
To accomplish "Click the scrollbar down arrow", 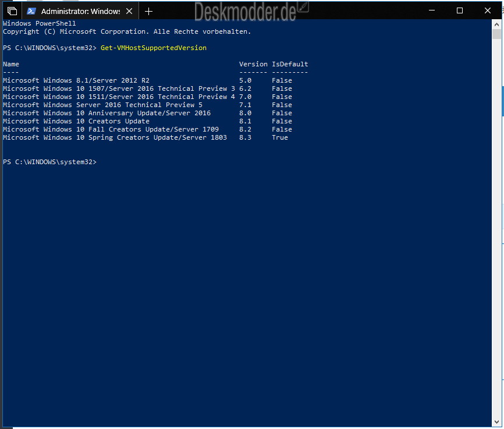I will [x=496, y=421].
